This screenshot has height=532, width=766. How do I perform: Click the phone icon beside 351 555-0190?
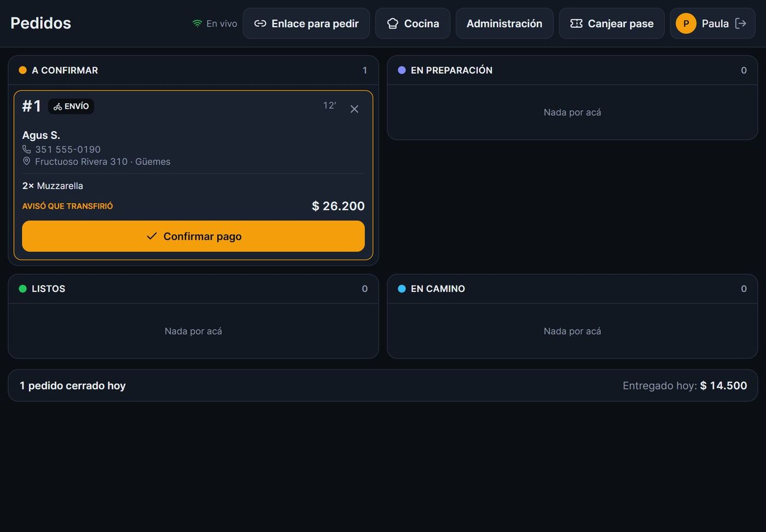[x=26, y=149]
